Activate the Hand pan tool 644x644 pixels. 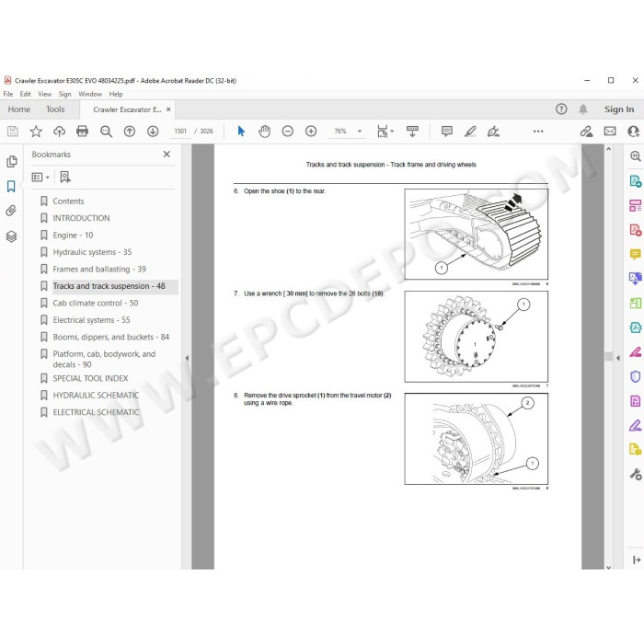pyautogui.click(x=265, y=132)
